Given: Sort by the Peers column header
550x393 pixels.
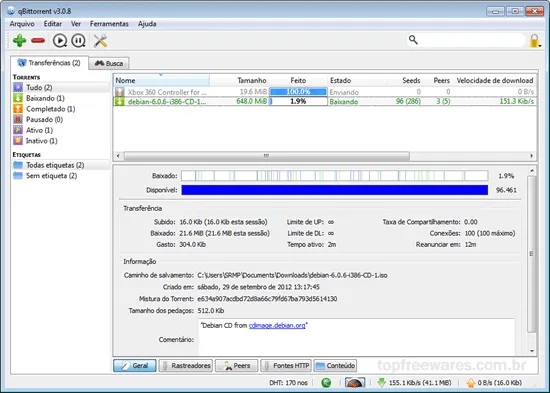Looking at the screenshot, I should 437,80.
